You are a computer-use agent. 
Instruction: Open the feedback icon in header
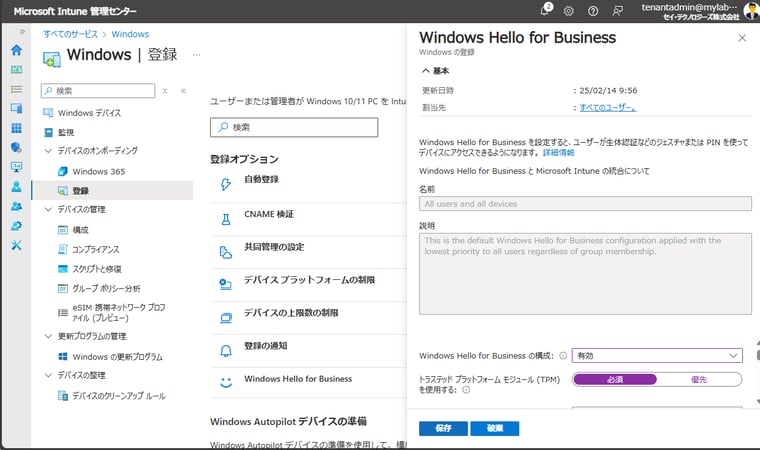coord(617,11)
